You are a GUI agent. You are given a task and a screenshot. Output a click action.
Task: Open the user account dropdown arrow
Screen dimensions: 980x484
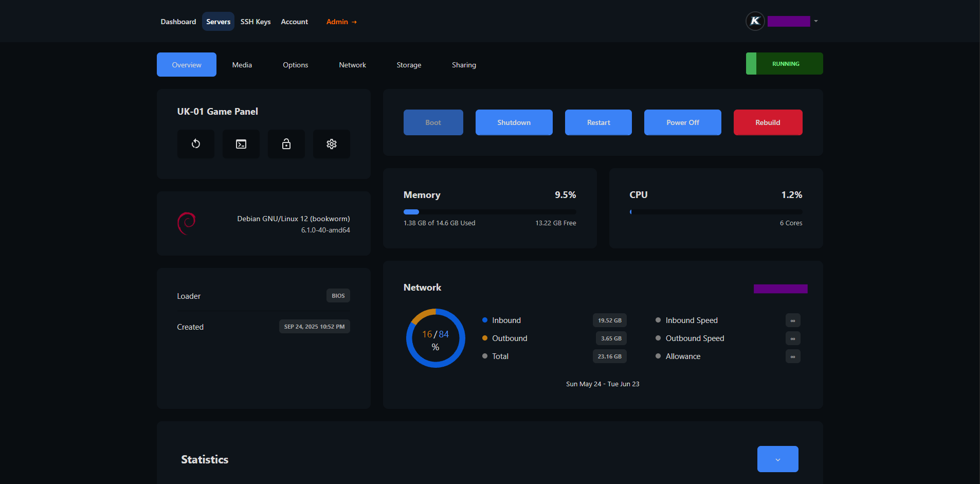[816, 21]
